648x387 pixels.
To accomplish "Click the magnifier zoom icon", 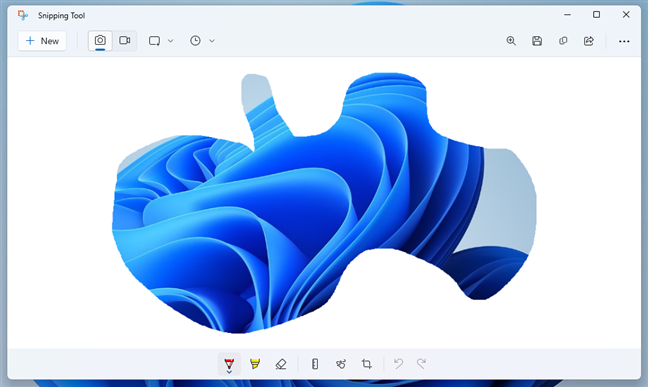I will [511, 41].
